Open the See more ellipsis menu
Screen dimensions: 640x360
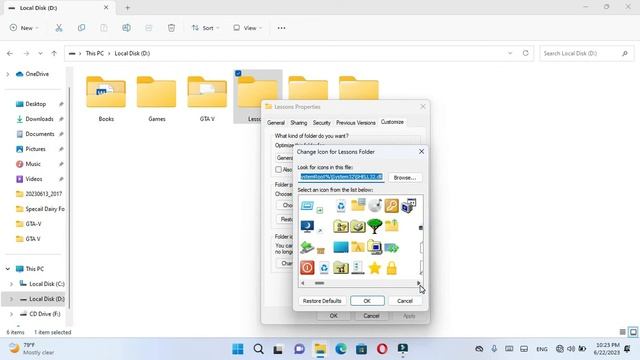(x=282, y=28)
